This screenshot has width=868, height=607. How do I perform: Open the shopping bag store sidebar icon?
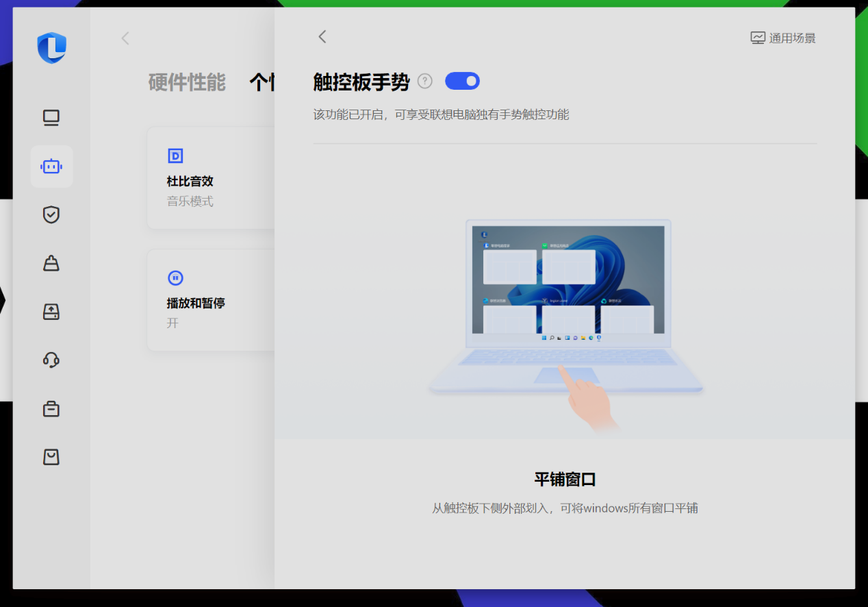click(x=51, y=457)
